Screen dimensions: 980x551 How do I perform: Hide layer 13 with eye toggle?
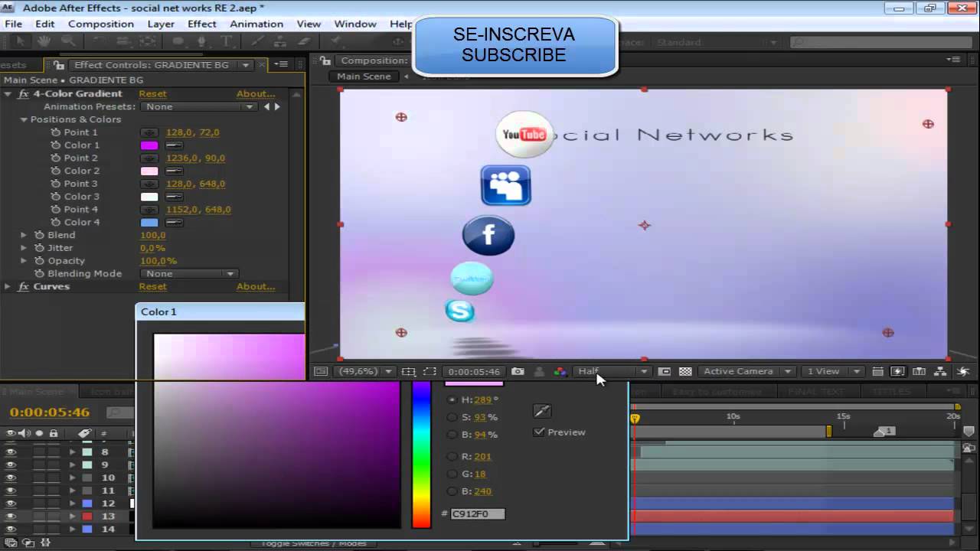click(11, 516)
